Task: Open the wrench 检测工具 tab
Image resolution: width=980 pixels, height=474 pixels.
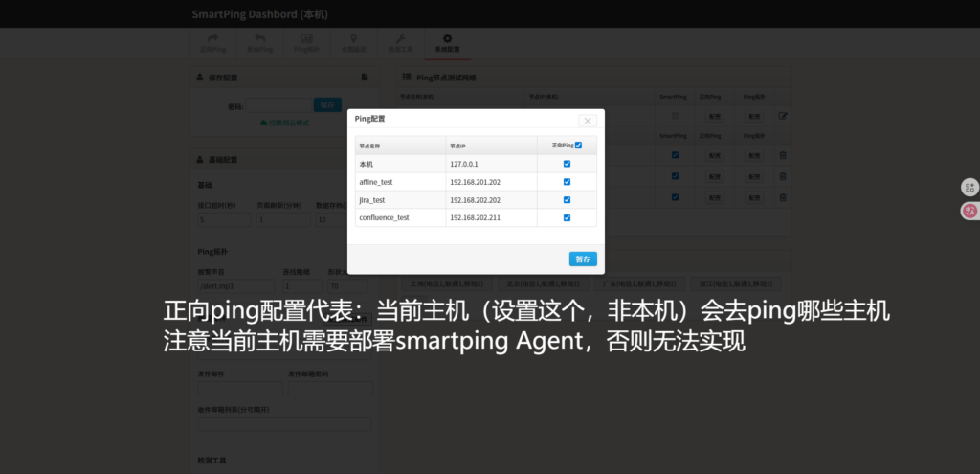Action: click(400, 42)
